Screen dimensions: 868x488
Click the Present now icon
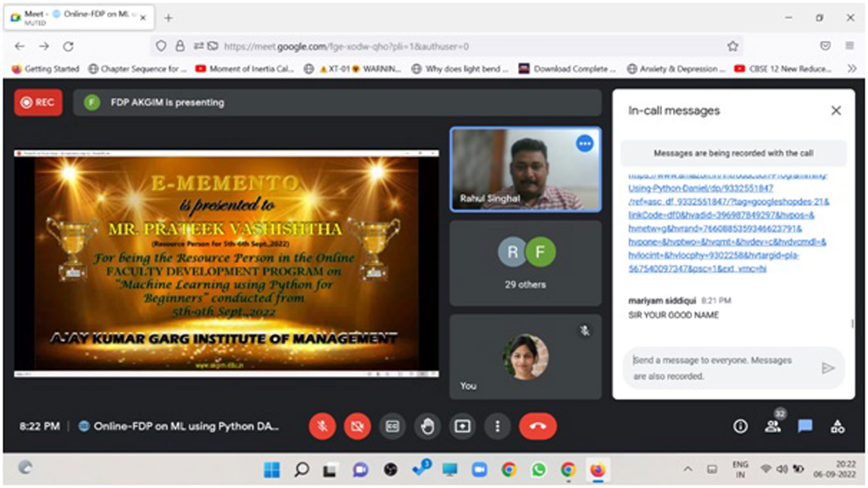[x=462, y=426]
